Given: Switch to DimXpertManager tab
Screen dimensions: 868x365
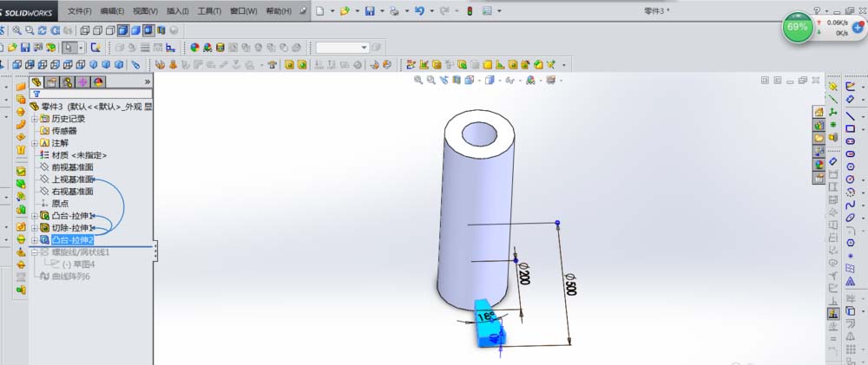Looking at the screenshot, I should tap(83, 81).
